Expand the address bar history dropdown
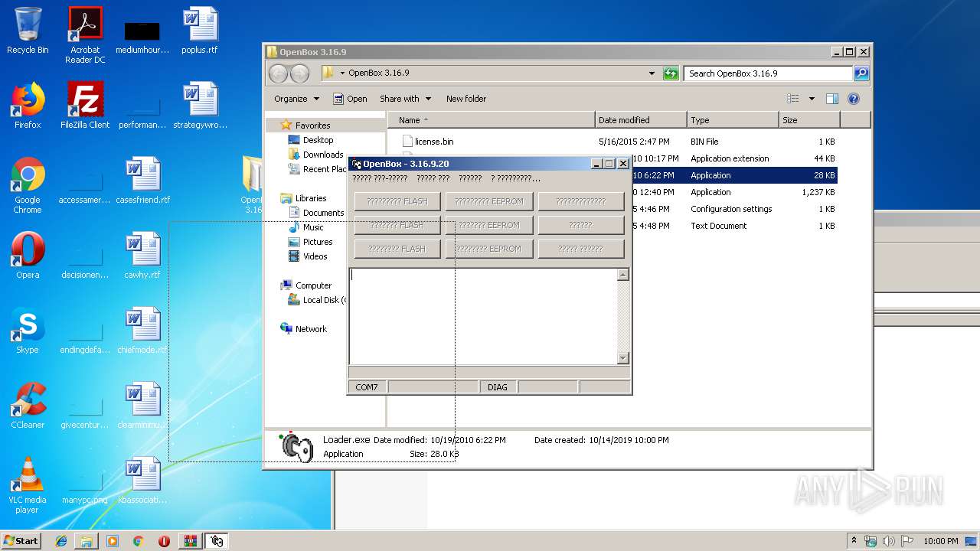 tap(652, 73)
